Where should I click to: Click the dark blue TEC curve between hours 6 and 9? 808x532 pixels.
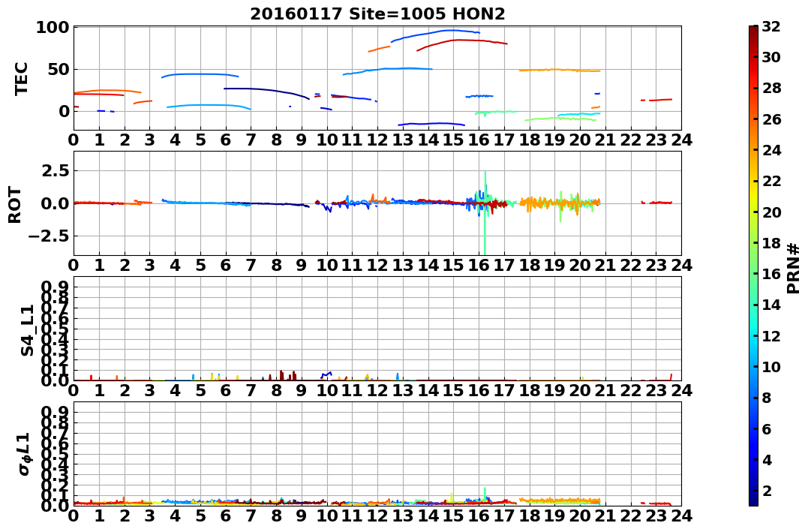pyautogui.click(x=268, y=92)
